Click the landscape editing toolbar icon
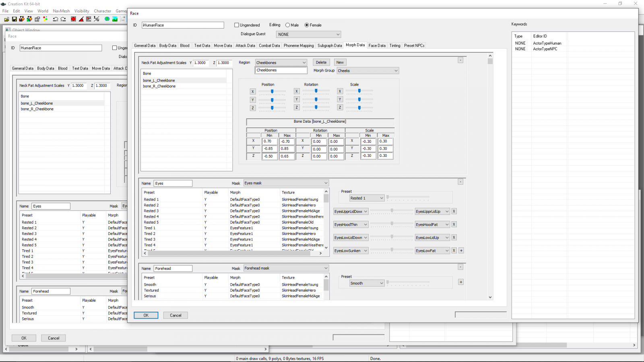The width and height of the screenshot is (644, 362). pos(115,19)
